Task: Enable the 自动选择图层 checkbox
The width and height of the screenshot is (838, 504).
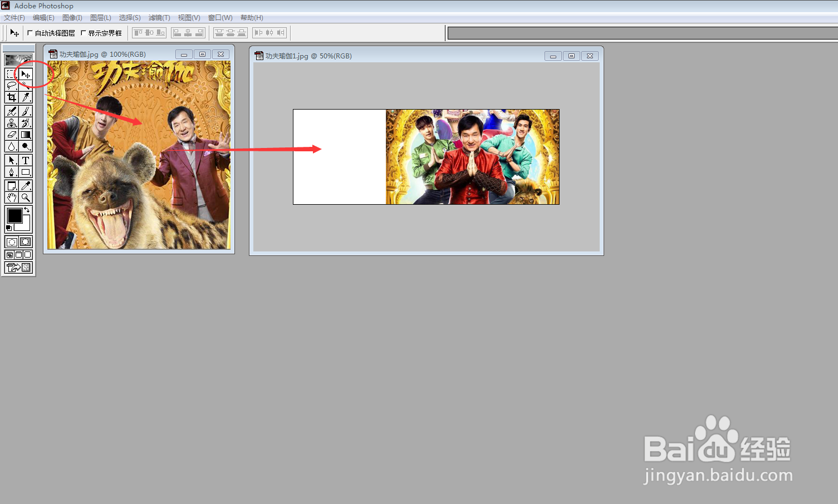Action: point(30,33)
